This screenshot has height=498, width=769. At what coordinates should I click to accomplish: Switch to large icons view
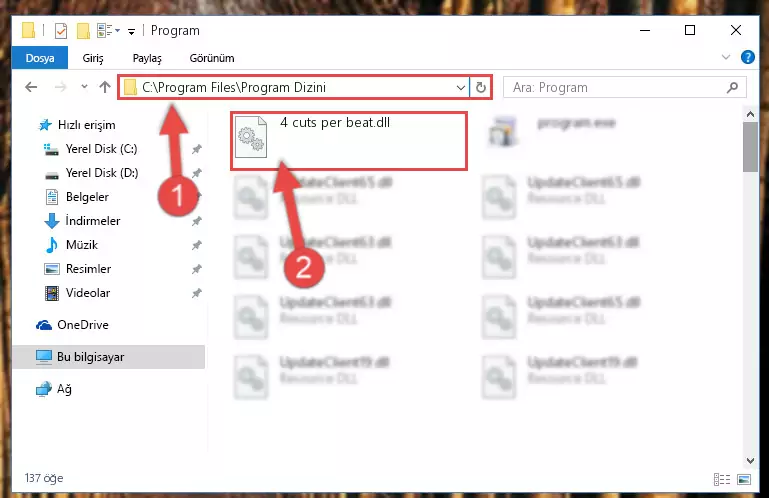point(743,479)
